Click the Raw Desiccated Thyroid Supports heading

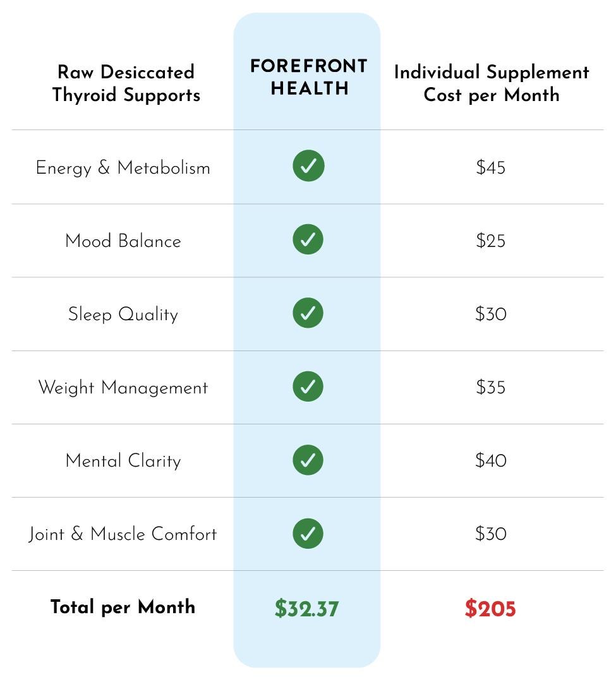[126, 83]
